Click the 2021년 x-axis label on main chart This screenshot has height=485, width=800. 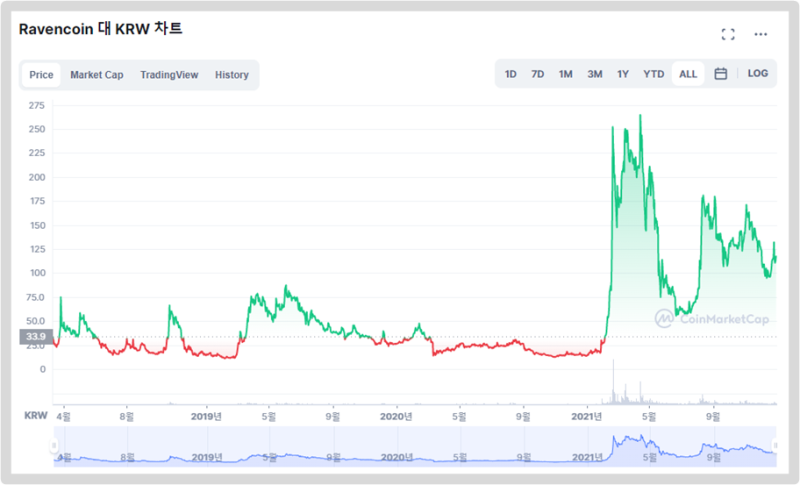tap(586, 417)
